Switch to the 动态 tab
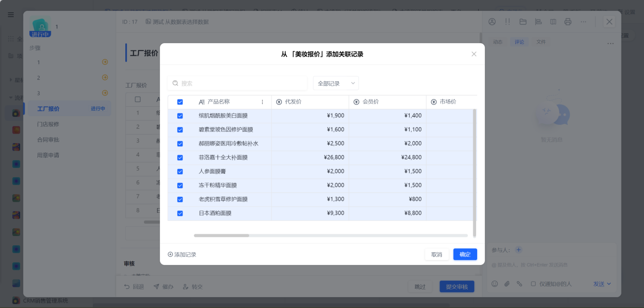The height and width of the screenshot is (308, 644). coord(498,42)
